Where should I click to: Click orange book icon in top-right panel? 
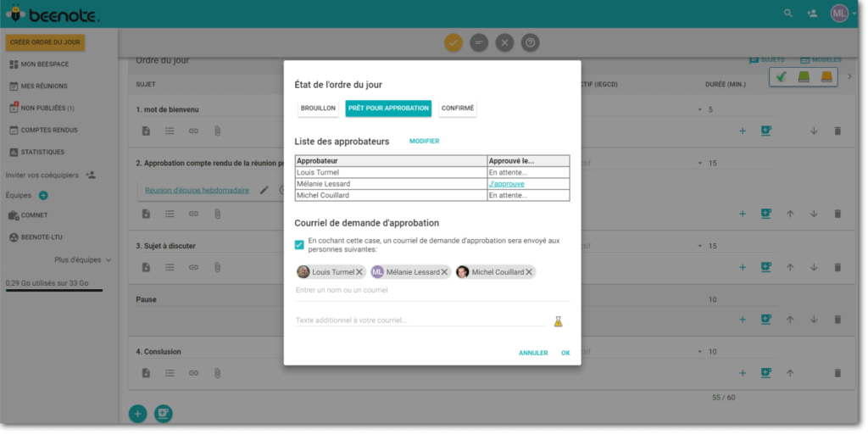coord(826,77)
